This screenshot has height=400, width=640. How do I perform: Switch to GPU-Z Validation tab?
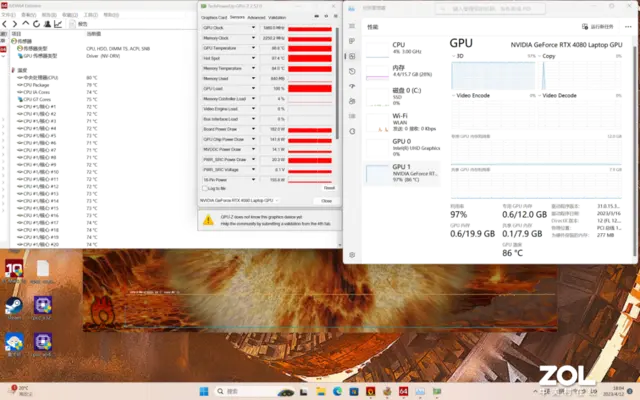(x=277, y=18)
